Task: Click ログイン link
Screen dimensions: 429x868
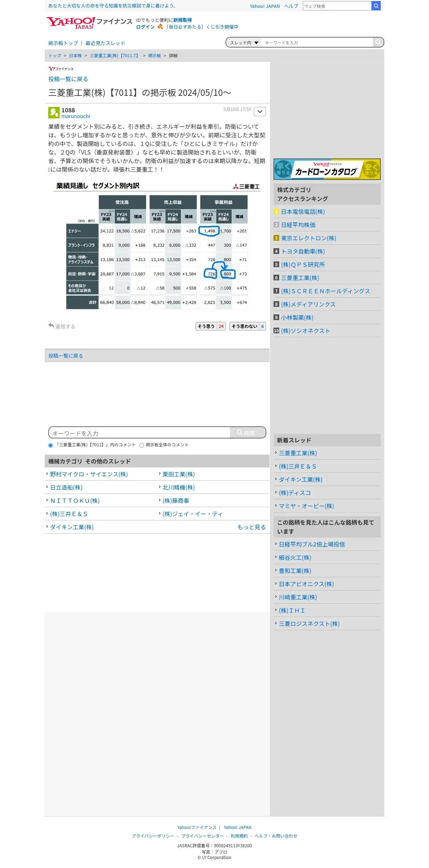Action: pos(145,27)
